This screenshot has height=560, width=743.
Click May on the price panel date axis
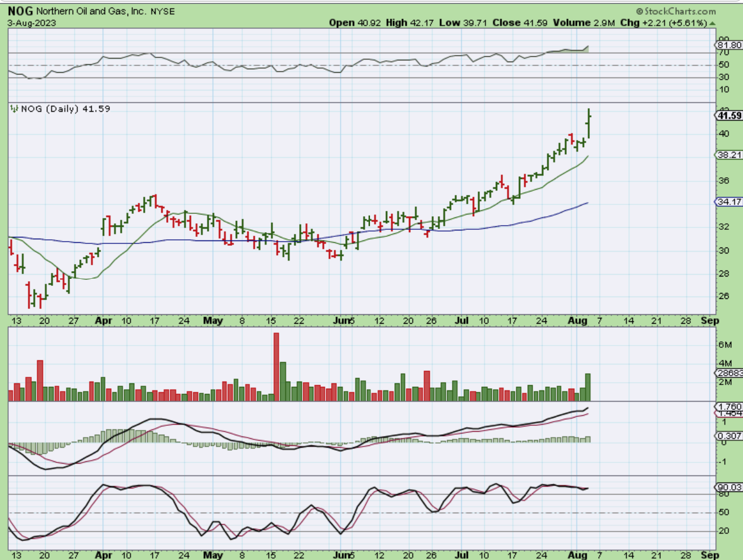[213, 320]
